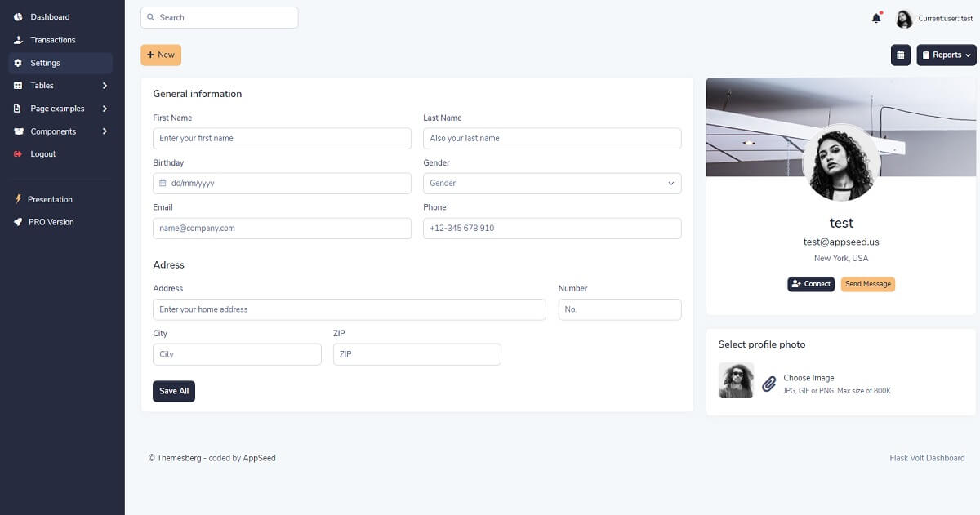Select Transactions in the sidebar menu
Screen dimensions: 980x515
coord(52,39)
